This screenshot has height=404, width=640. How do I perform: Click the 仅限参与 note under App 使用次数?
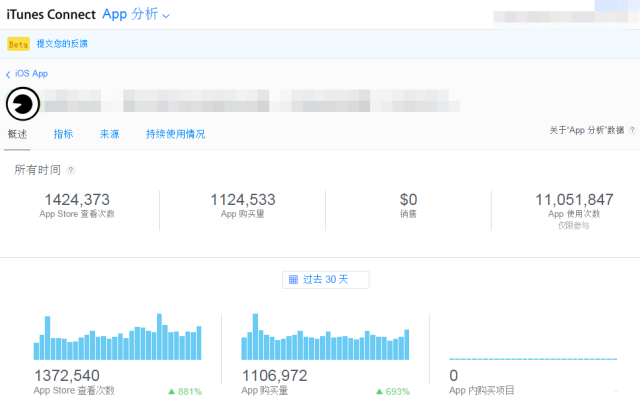pyautogui.click(x=574, y=226)
